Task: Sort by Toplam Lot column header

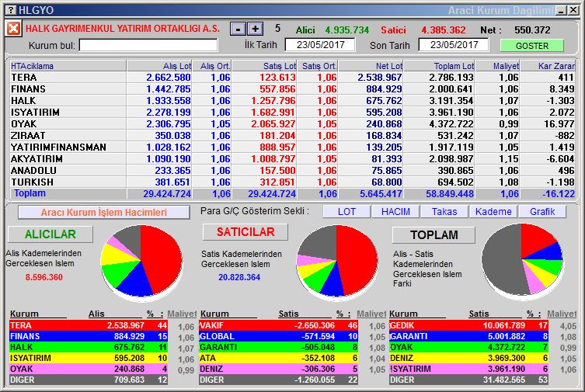Action: (439, 66)
